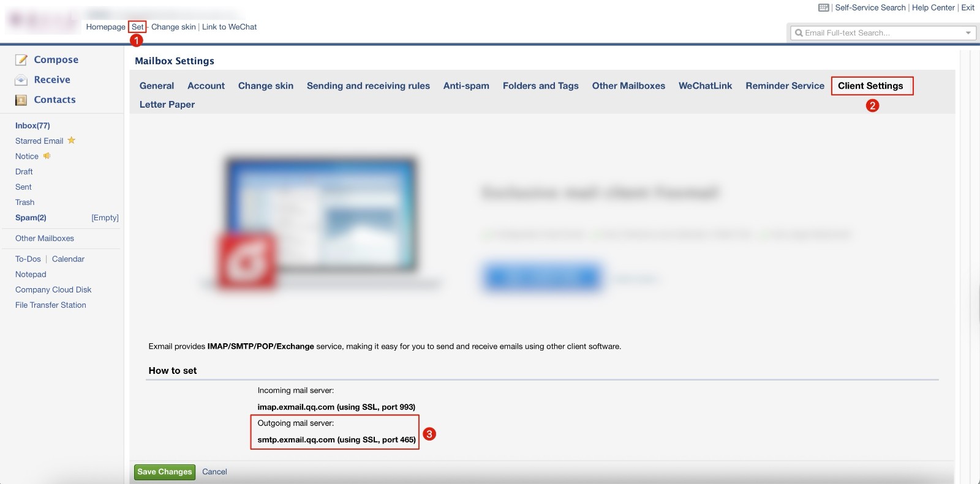Click the Compose pencil icon
Screen dimensions: 980x484
pyautogui.click(x=21, y=60)
